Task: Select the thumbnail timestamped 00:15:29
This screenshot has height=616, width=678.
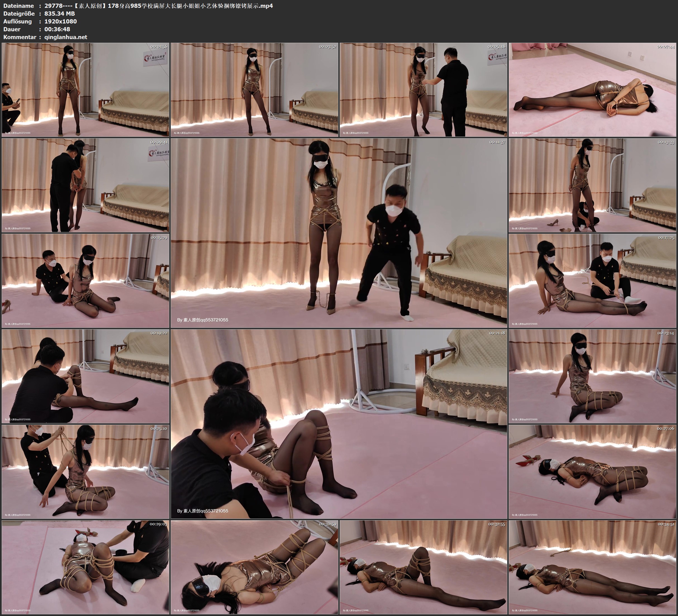Action: coord(85,280)
